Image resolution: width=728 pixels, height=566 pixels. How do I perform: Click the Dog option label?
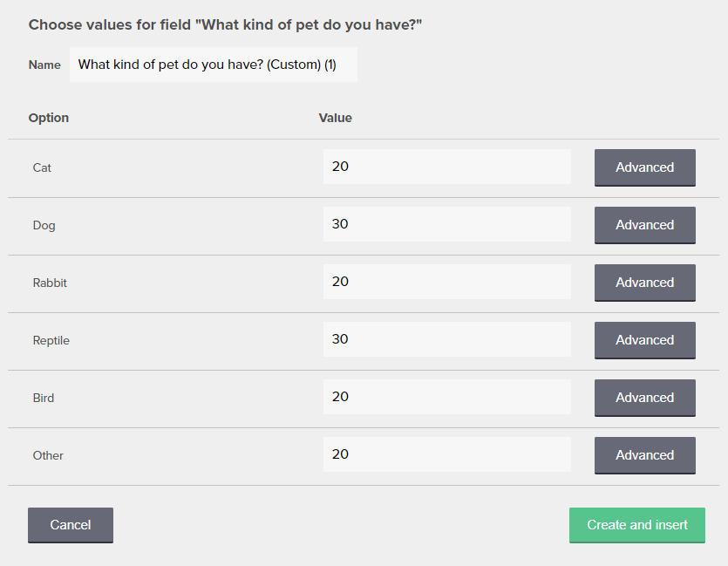coord(44,225)
